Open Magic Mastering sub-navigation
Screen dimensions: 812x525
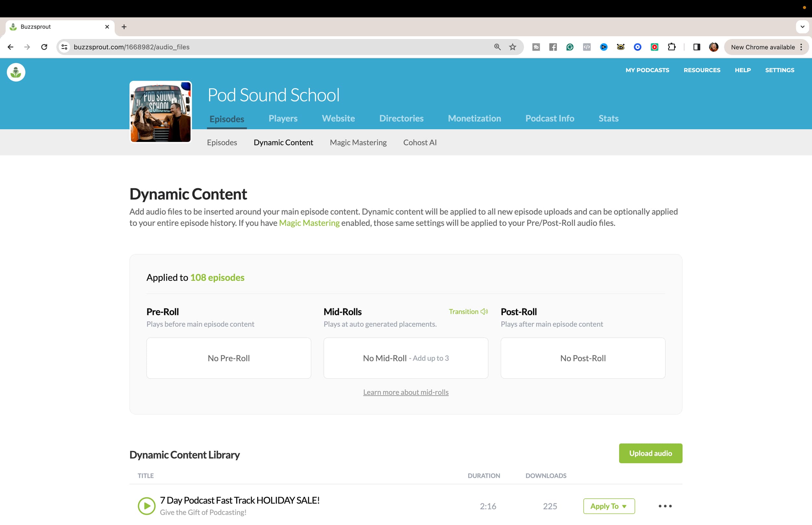(358, 143)
